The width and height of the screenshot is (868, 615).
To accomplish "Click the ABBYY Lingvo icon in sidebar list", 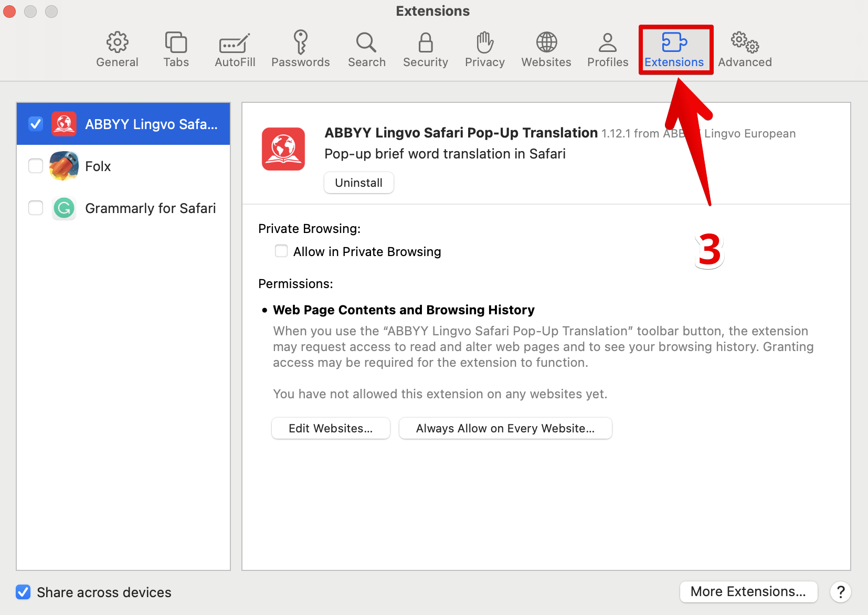I will [x=64, y=124].
